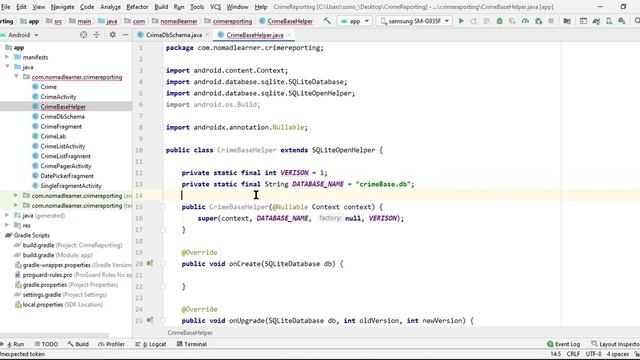Open the Run tool window button
The width and height of the screenshot is (640, 360).
pos(13,344)
